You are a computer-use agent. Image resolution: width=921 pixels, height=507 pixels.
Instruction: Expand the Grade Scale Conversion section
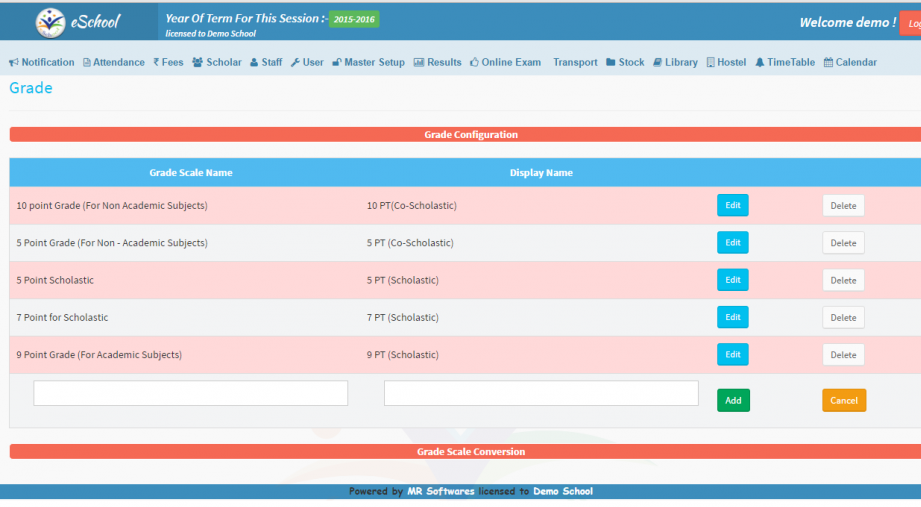[x=470, y=452]
